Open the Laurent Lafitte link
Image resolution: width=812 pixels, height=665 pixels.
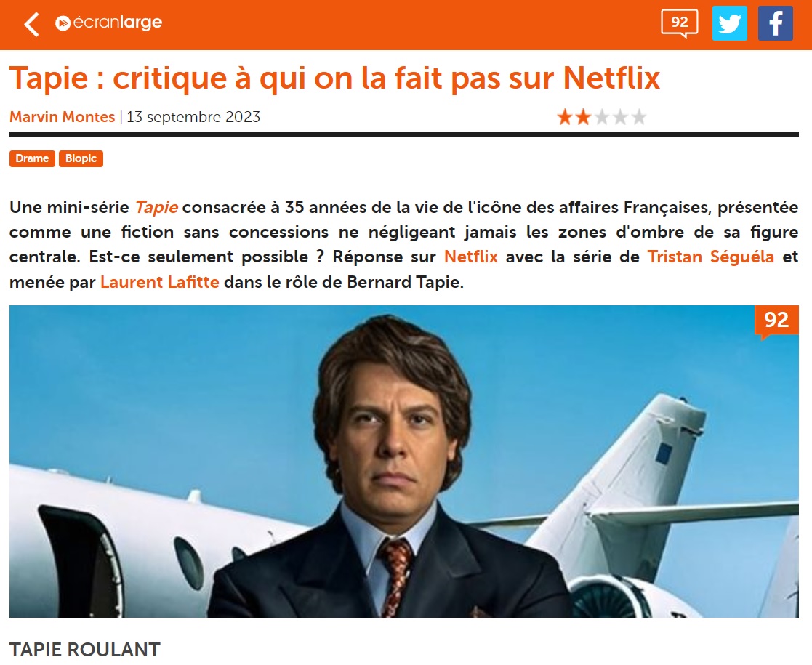coord(159,282)
